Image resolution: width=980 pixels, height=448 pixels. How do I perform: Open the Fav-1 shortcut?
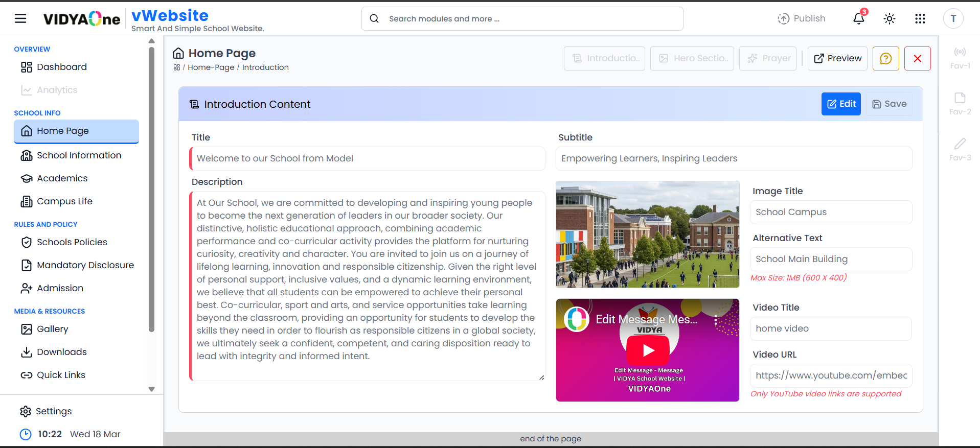pos(960,58)
